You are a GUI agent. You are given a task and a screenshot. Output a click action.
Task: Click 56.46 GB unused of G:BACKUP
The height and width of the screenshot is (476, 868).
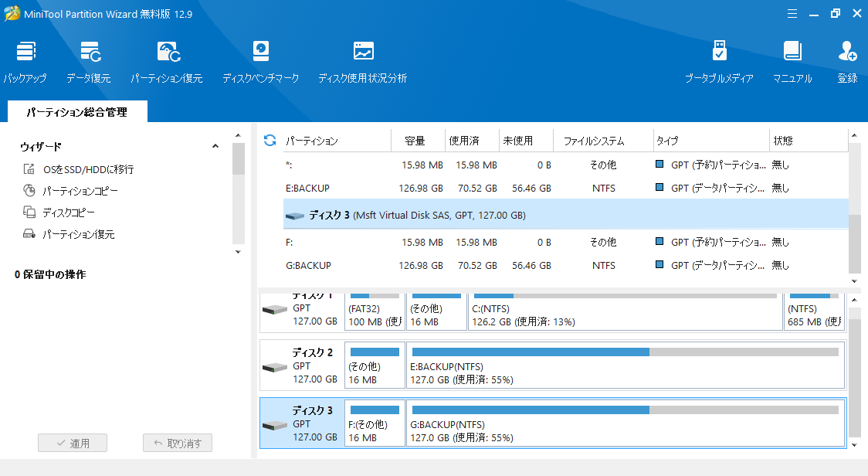(x=531, y=265)
